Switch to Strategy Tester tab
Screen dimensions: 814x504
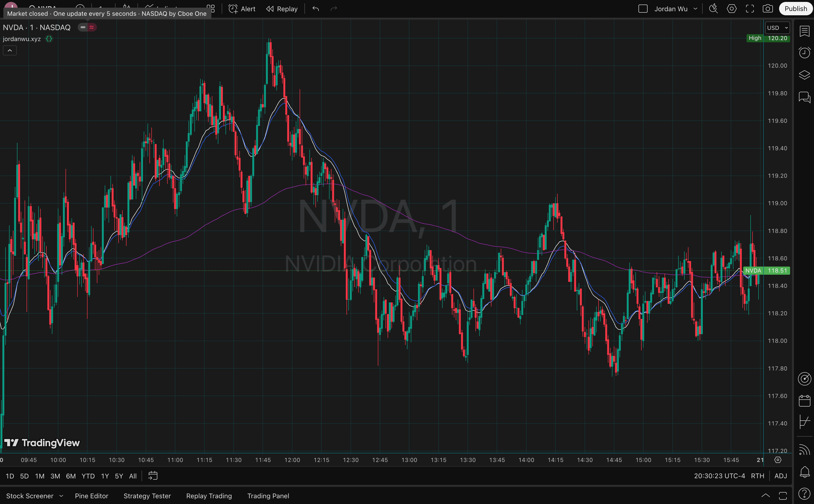(x=147, y=496)
